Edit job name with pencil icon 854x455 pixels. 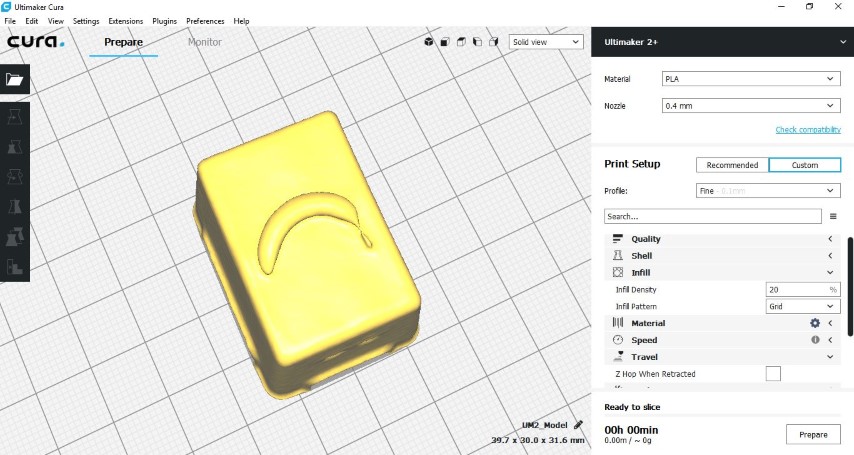[x=578, y=424]
